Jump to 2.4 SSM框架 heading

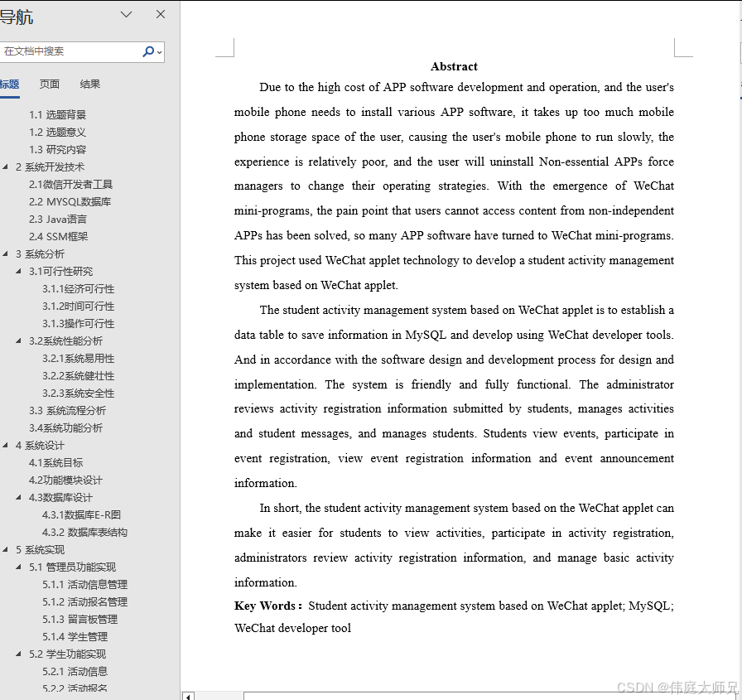(x=58, y=236)
